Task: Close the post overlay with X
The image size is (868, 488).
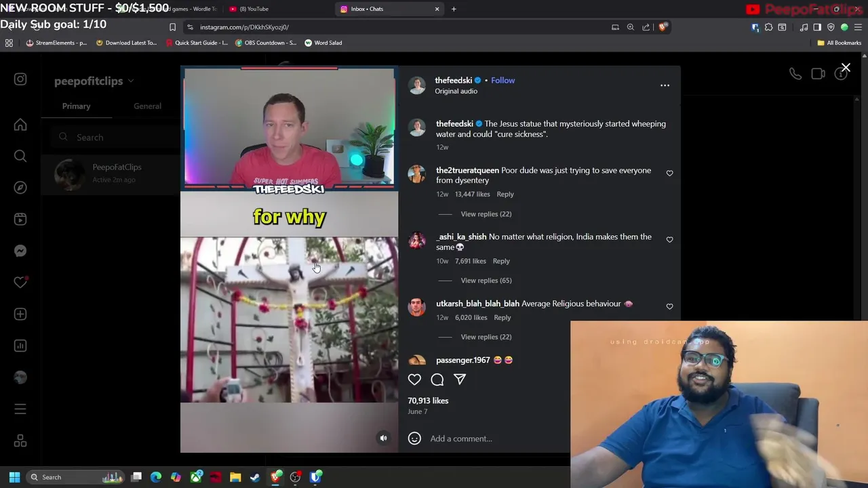Action: [x=846, y=68]
